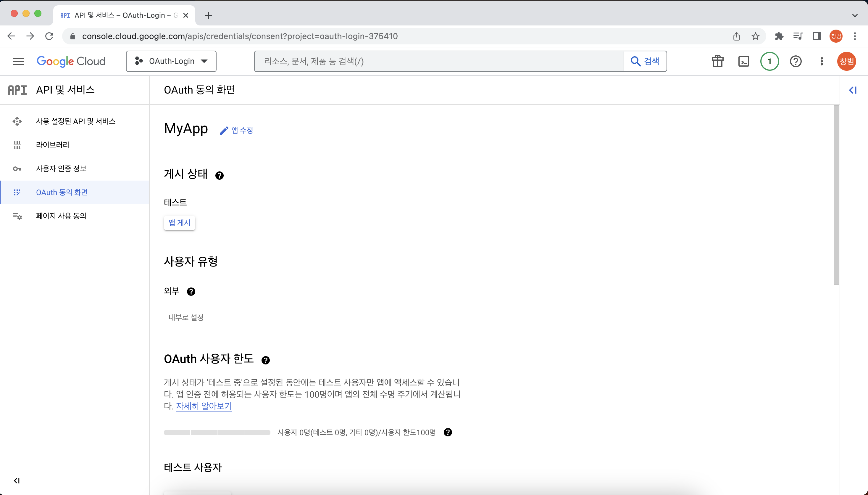The image size is (868, 495).
Task: Select 사용자 인증 정보 in sidebar
Action: click(61, 169)
